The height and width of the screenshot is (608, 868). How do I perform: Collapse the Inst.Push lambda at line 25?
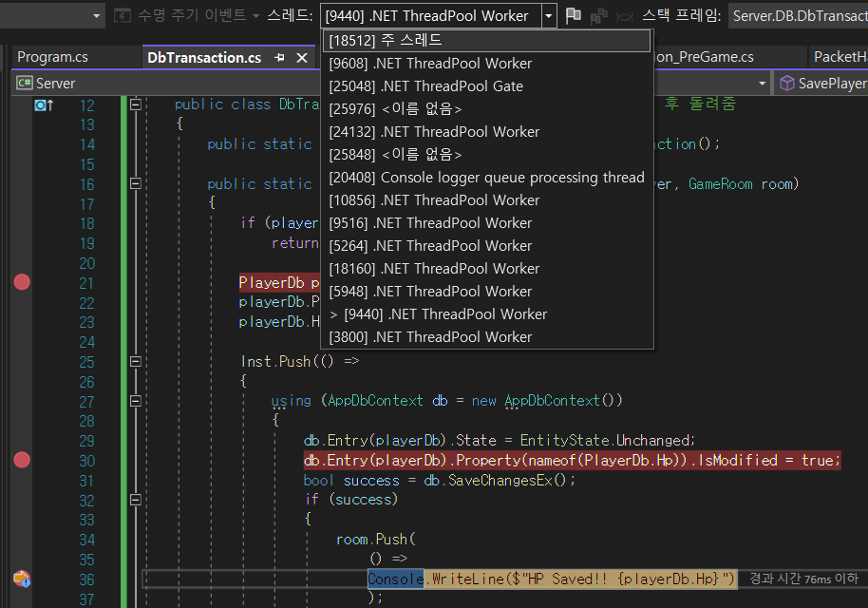(136, 362)
